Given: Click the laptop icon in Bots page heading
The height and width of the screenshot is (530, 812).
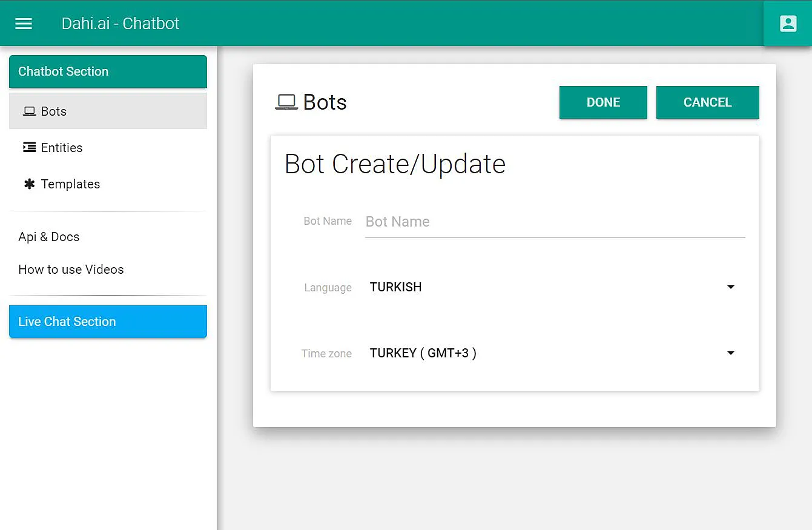Looking at the screenshot, I should click(x=286, y=102).
